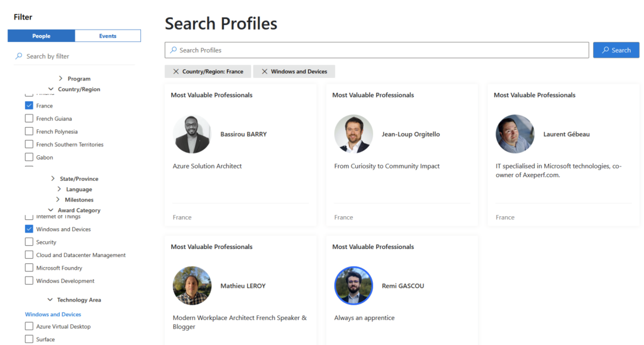
Task: Check the French Polynesia checkbox
Action: click(x=29, y=131)
